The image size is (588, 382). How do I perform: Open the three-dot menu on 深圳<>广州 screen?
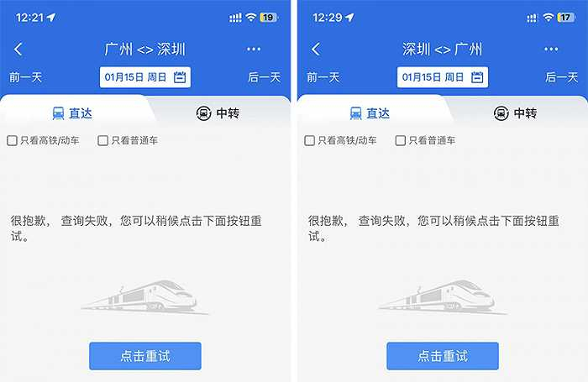551,49
